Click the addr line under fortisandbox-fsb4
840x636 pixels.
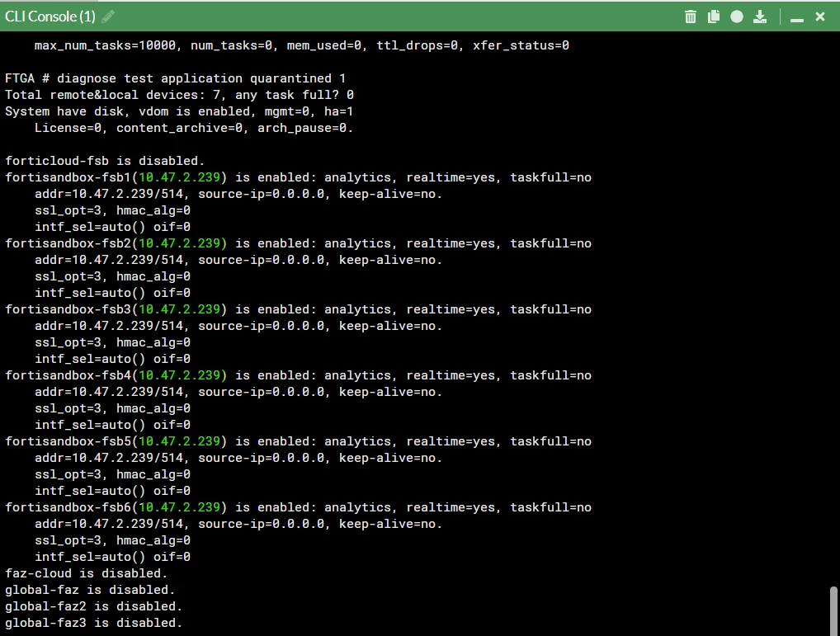tap(238, 392)
